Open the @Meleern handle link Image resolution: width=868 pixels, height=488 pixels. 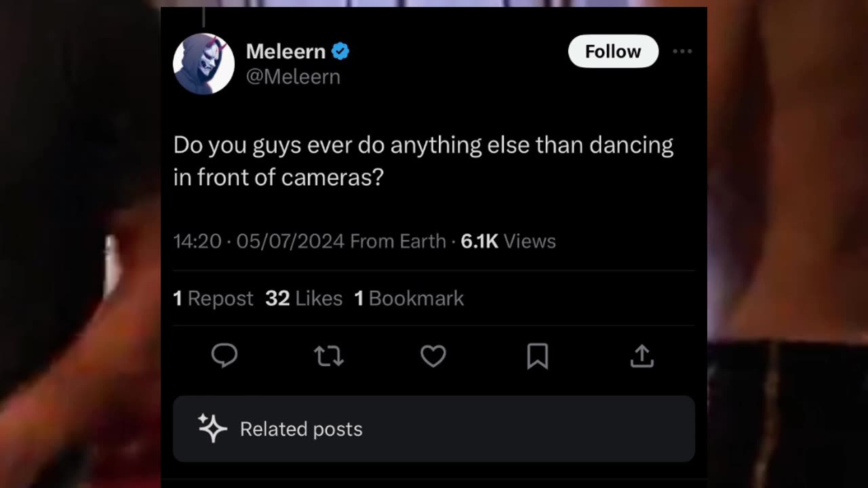293,77
